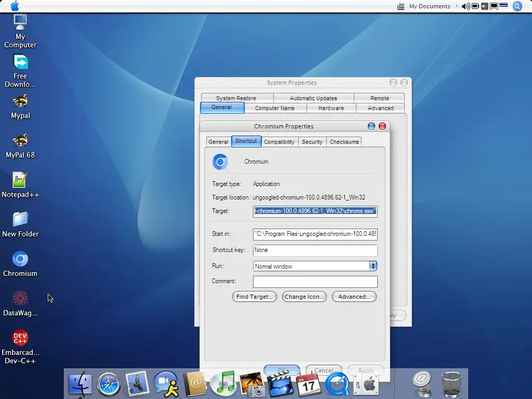This screenshot has height=399, width=532.
Task: Click the Advanced... button
Action: [x=354, y=297]
